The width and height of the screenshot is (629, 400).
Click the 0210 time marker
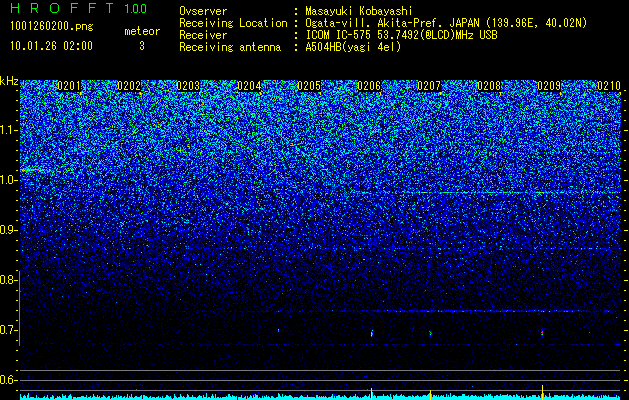click(x=609, y=86)
